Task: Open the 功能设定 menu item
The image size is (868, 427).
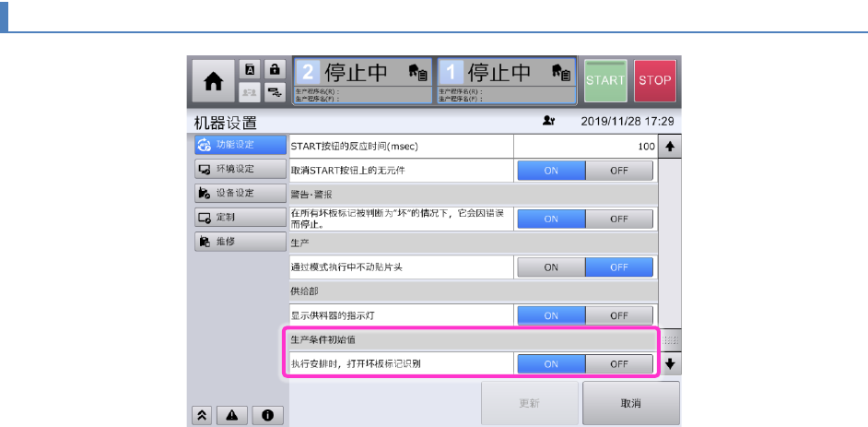Action: click(x=240, y=145)
